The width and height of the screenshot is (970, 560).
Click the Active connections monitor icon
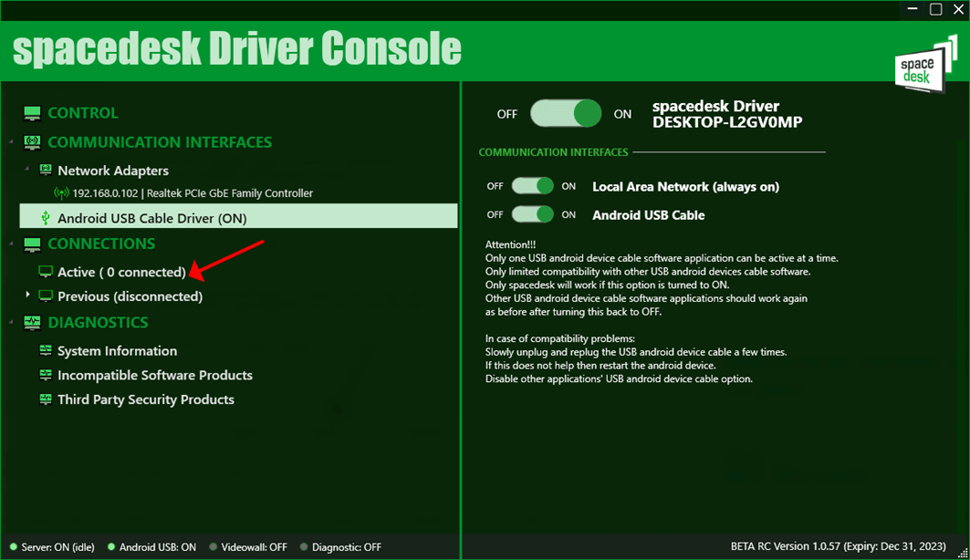(46, 272)
